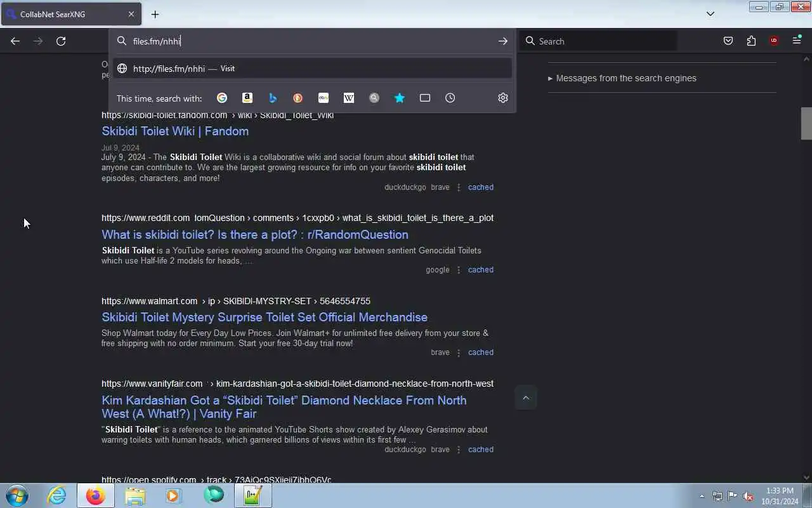Open Walmart Mystery Surprise Toilet Set result
812x508 pixels.
click(265, 317)
